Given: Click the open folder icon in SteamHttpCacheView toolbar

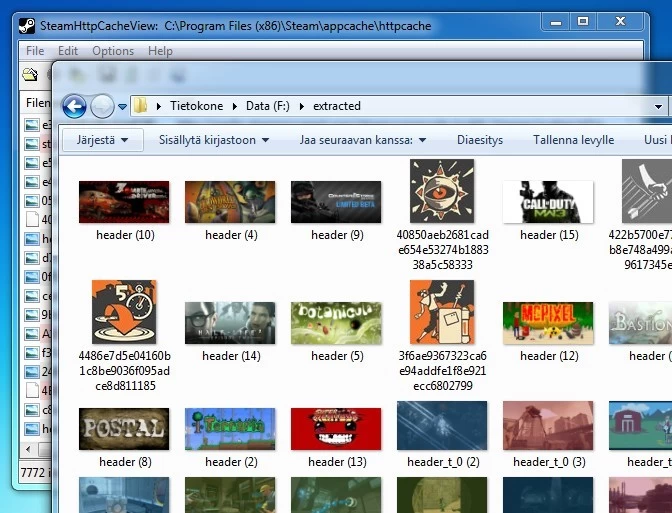Looking at the screenshot, I should coord(30,74).
